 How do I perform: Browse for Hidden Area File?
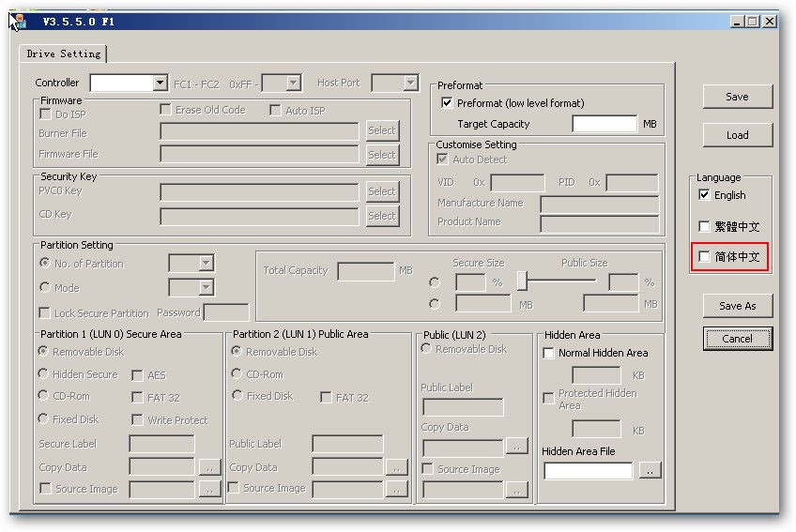point(650,471)
